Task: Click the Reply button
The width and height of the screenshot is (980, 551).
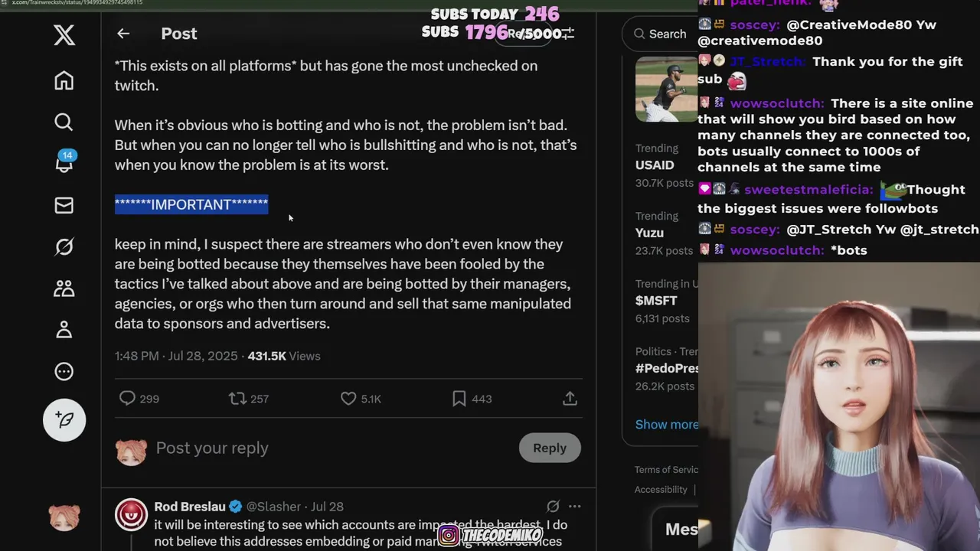Action: coord(550,448)
